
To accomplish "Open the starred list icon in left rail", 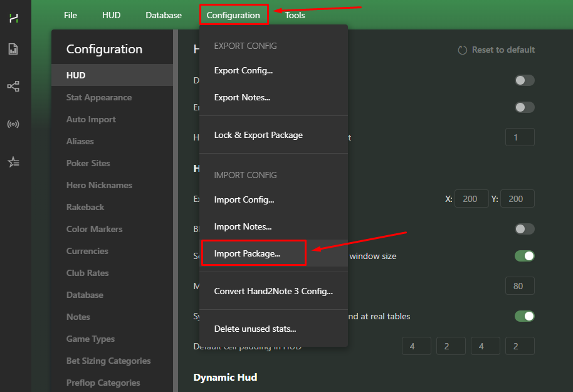I will pyautogui.click(x=14, y=162).
